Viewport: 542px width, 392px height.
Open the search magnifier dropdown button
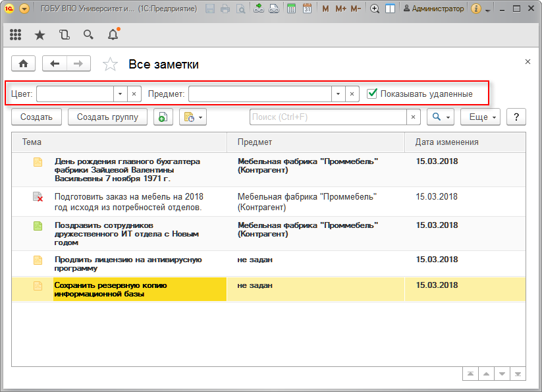tap(441, 117)
